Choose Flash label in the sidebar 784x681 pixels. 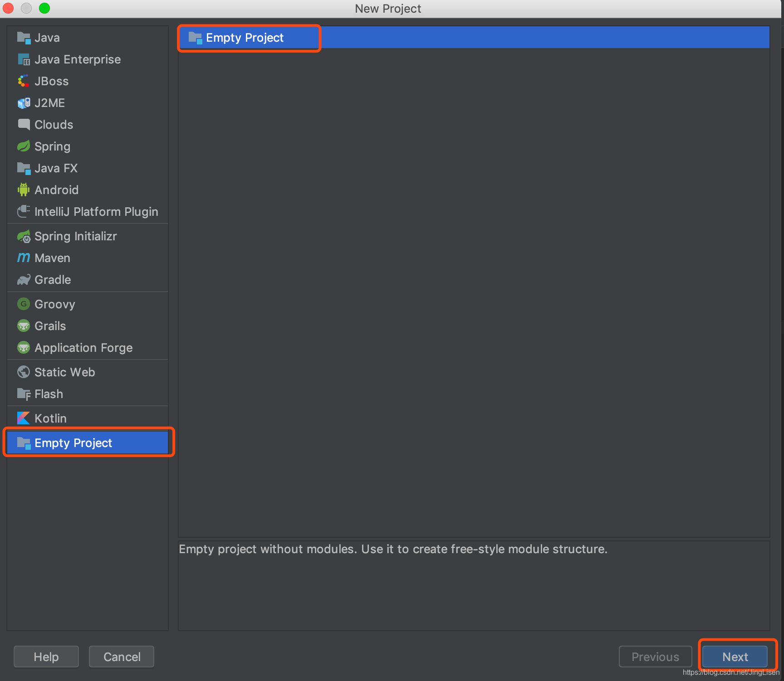49,394
